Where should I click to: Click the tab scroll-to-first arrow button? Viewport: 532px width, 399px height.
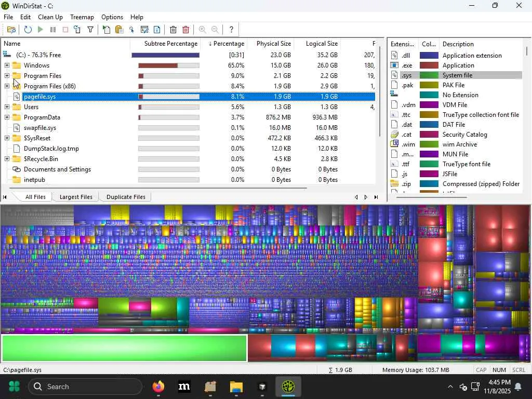click(5, 197)
